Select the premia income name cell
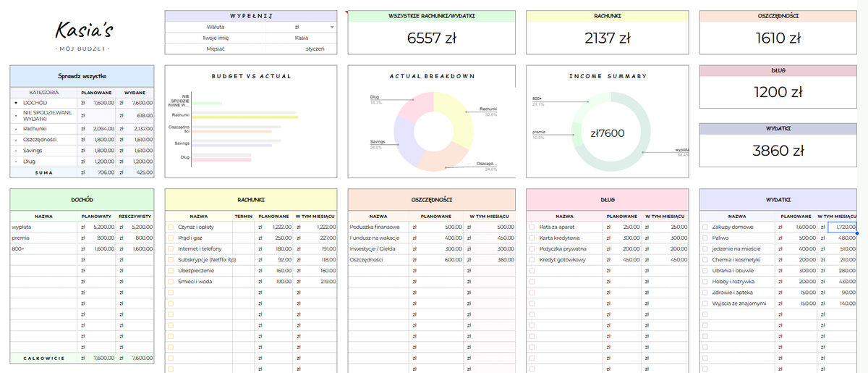Screen dimensions: 868x373 click(44, 238)
